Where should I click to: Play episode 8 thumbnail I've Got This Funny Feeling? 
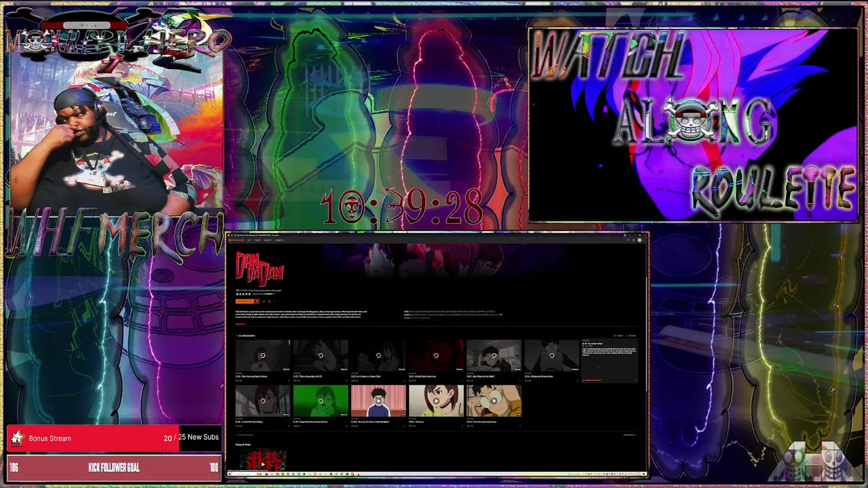coord(263,401)
